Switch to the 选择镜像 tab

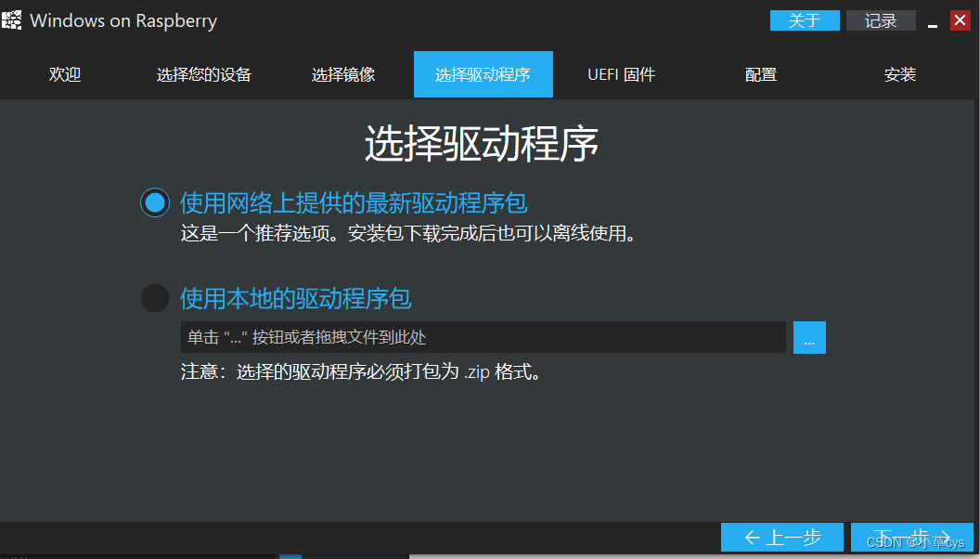pyautogui.click(x=343, y=74)
